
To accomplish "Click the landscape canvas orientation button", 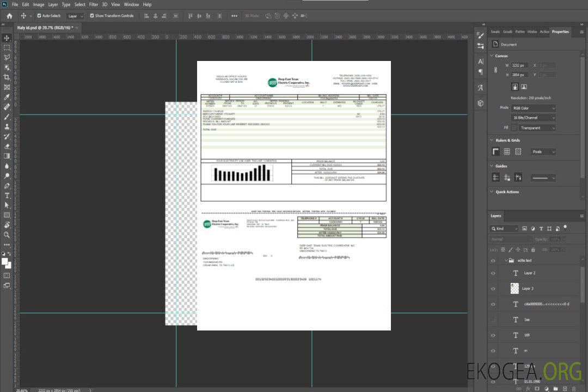I will [524, 87].
